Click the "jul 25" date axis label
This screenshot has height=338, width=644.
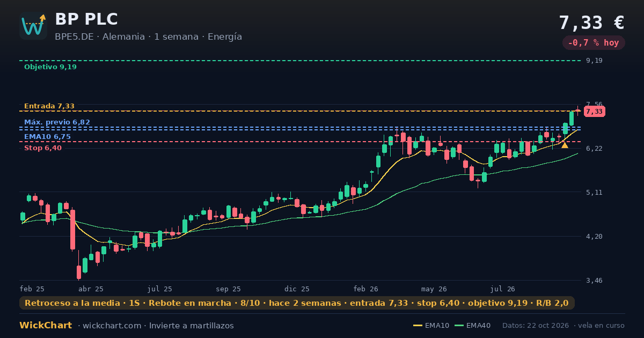[160, 289]
